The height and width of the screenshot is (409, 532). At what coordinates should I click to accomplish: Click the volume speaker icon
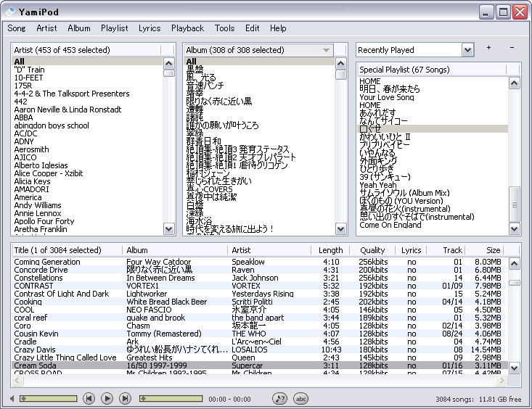[x=12, y=399]
